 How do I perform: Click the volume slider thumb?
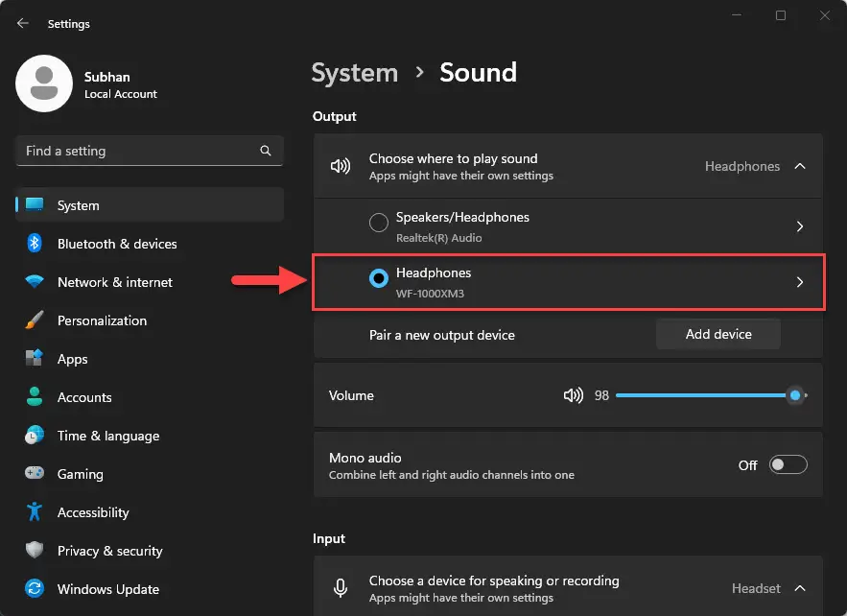point(795,395)
